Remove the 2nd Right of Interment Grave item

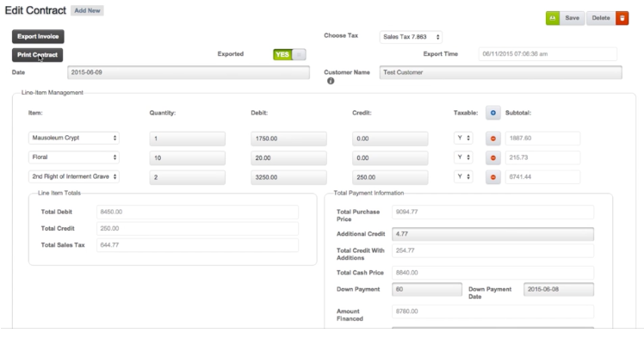click(x=492, y=177)
